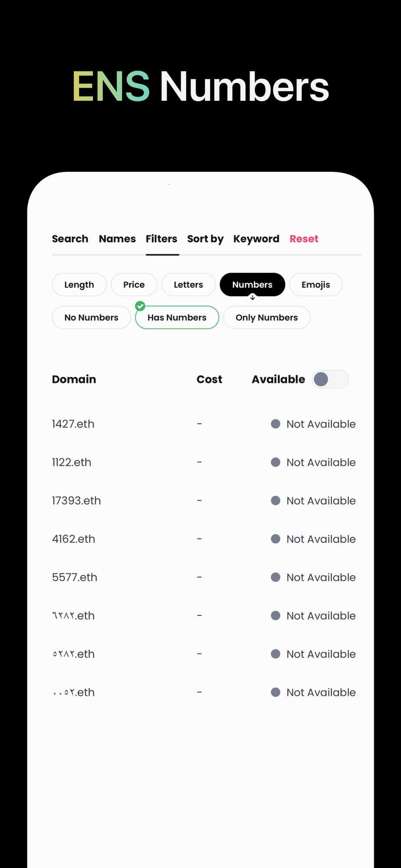The height and width of the screenshot is (868, 401).
Task: Deselect the Has Numbers filter
Action: tap(177, 317)
